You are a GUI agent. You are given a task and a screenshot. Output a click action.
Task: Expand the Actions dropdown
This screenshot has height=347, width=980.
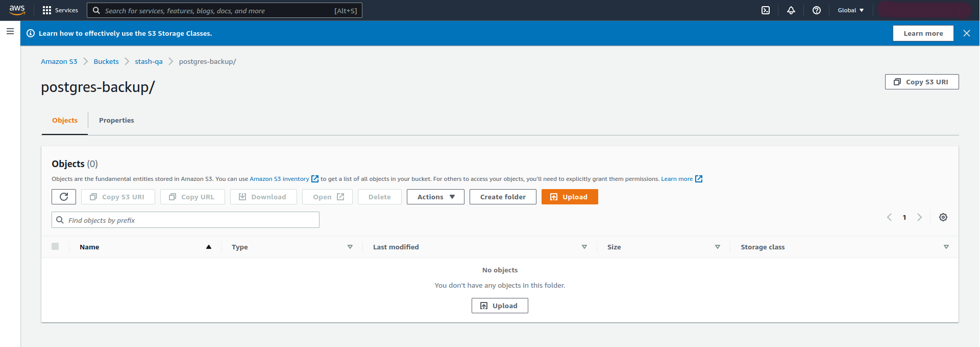pos(435,197)
